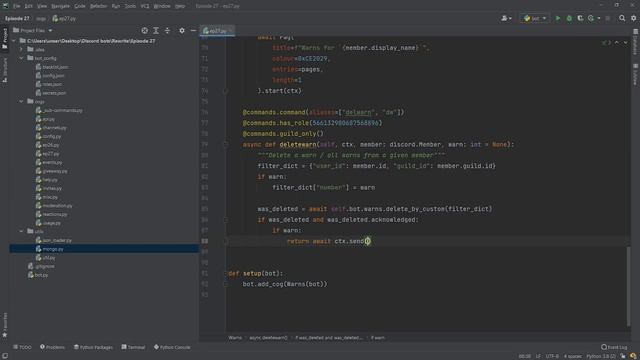640x360 pixels.
Task: Collapse all in Project tool window
Action: point(167,31)
